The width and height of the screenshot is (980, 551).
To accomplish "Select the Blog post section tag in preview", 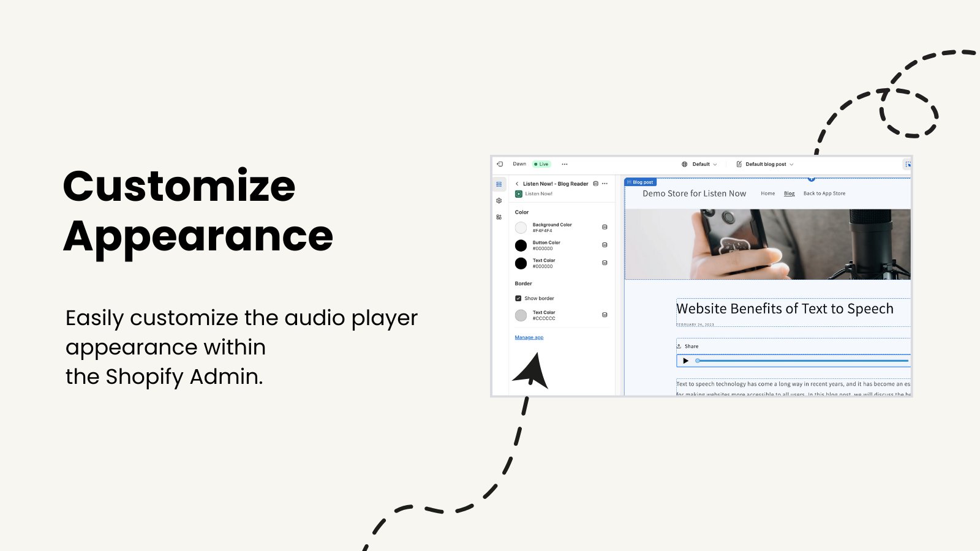I will (x=641, y=182).
